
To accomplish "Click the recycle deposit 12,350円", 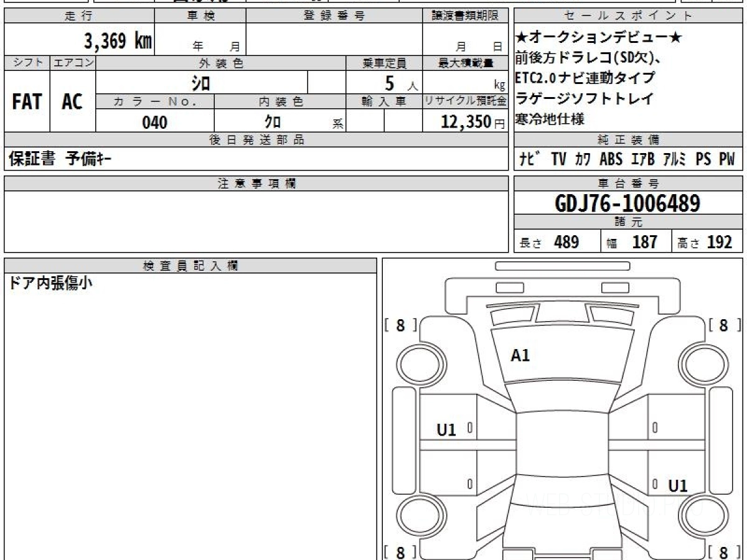I will tap(473, 123).
